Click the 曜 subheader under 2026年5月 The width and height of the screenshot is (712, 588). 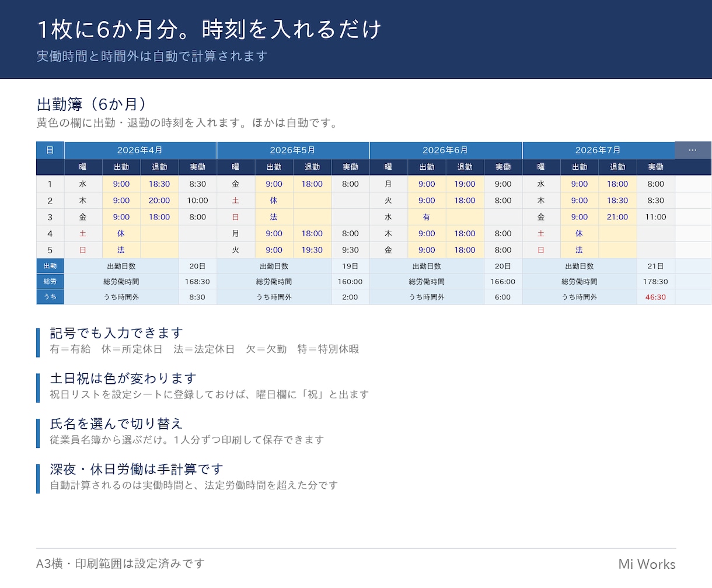[x=236, y=167]
